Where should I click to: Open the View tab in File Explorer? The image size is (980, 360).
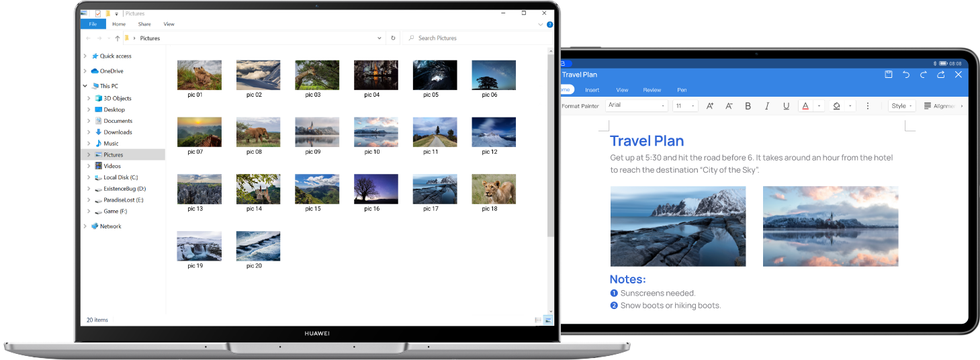(169, 24)
